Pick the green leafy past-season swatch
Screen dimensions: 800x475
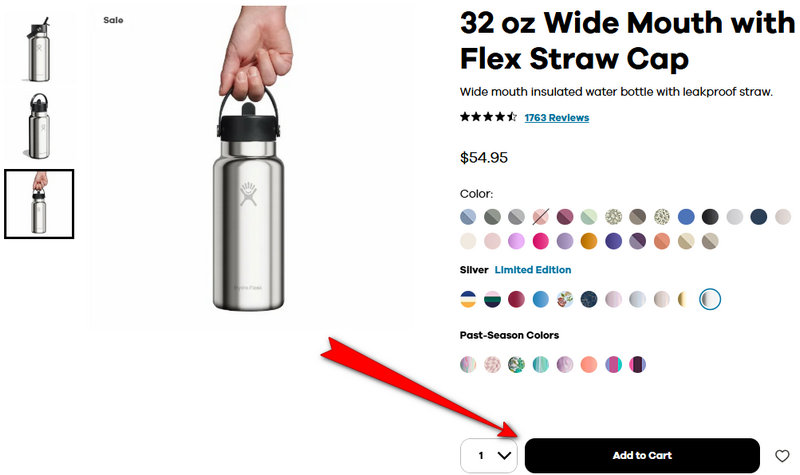point(516,364)
